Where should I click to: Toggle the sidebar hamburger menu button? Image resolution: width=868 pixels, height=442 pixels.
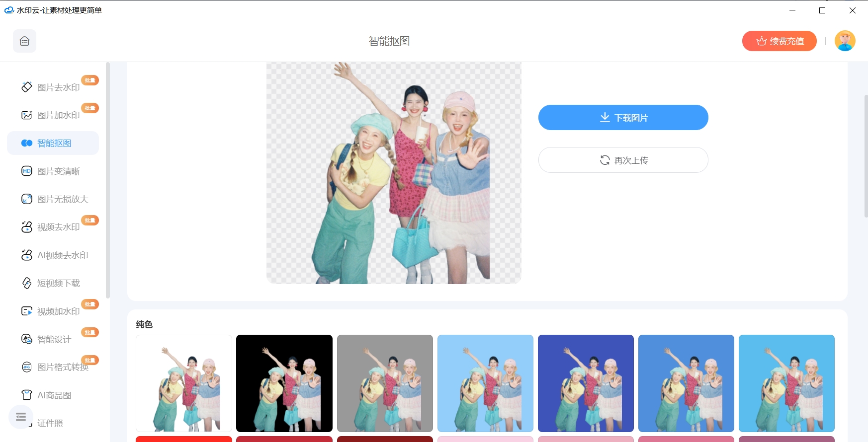coord(21,417)
